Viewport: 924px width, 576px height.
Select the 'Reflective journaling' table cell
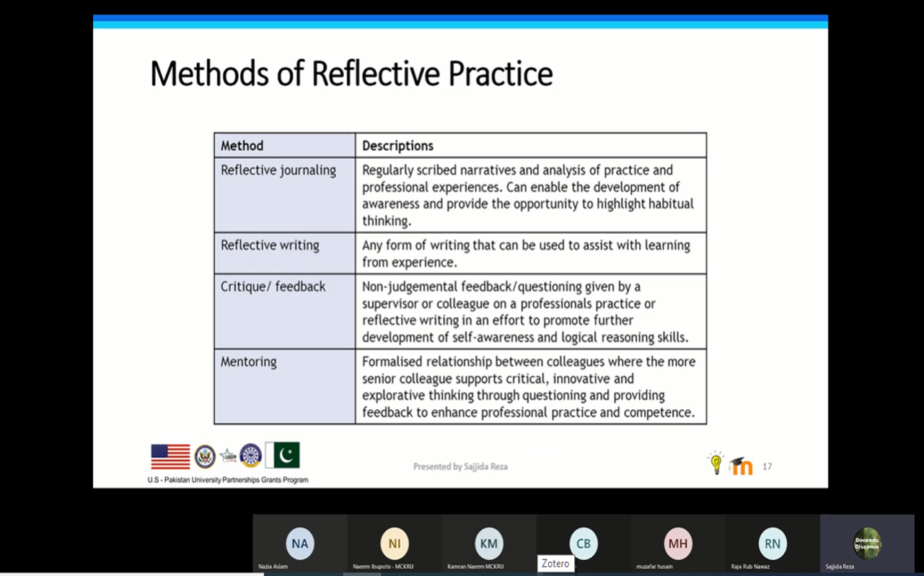[x=285, y=195]
